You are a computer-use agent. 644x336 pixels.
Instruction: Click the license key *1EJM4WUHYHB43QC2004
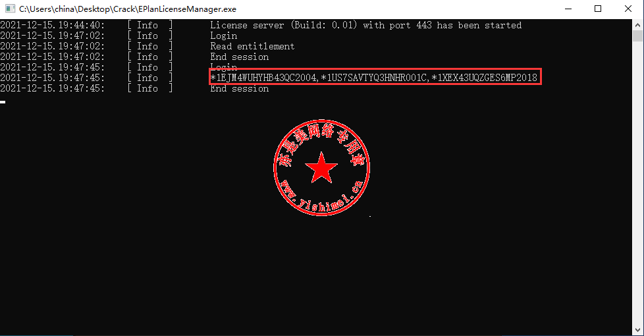263,78
